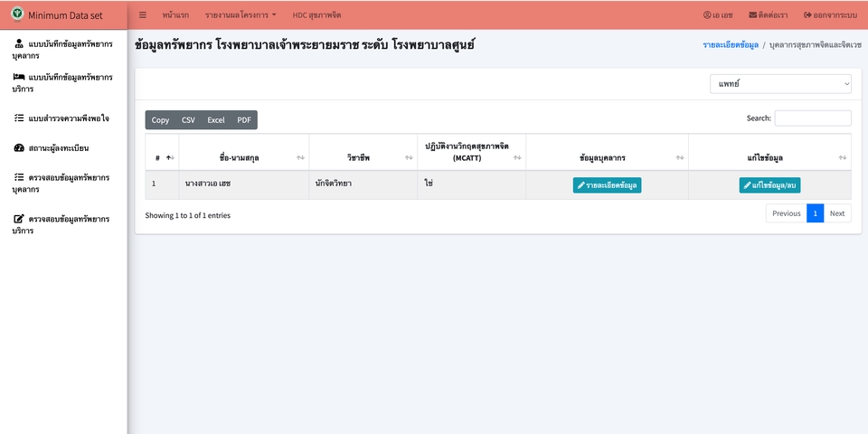Sort by ชื่อ-นามสกุล column header
This screenshot has width=868, height=434.
(244, 152)
